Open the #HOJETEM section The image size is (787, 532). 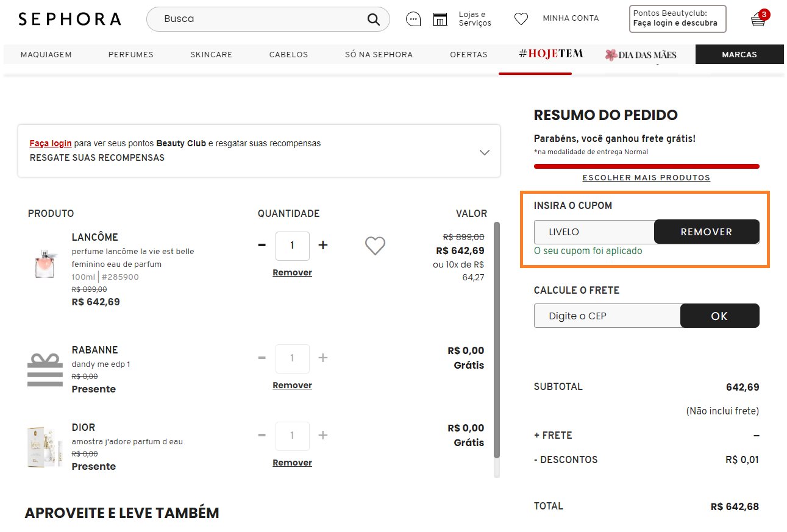551,54
